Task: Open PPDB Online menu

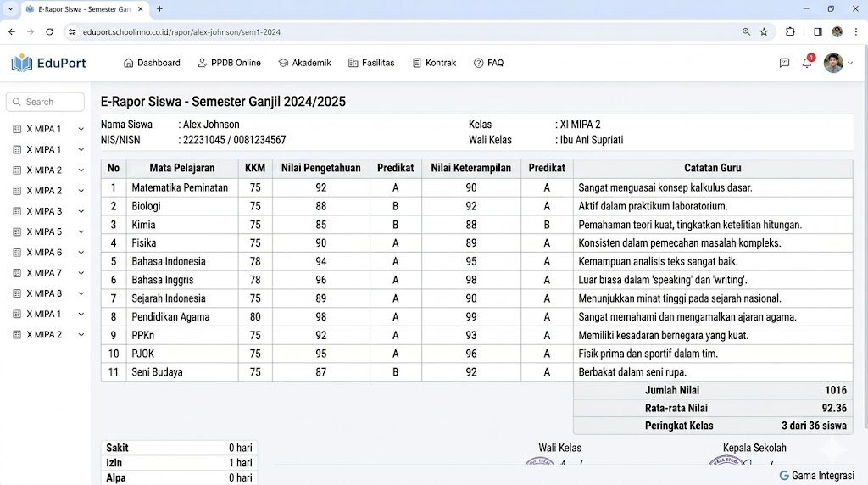Action: pos(229,63)
